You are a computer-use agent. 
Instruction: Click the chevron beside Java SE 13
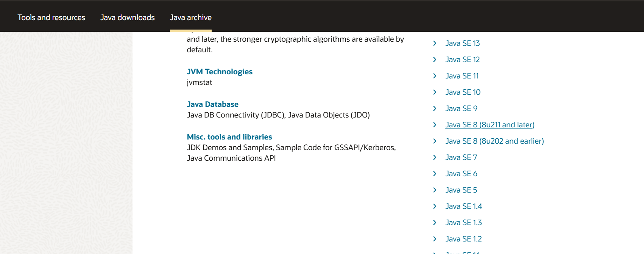(435, 43)
